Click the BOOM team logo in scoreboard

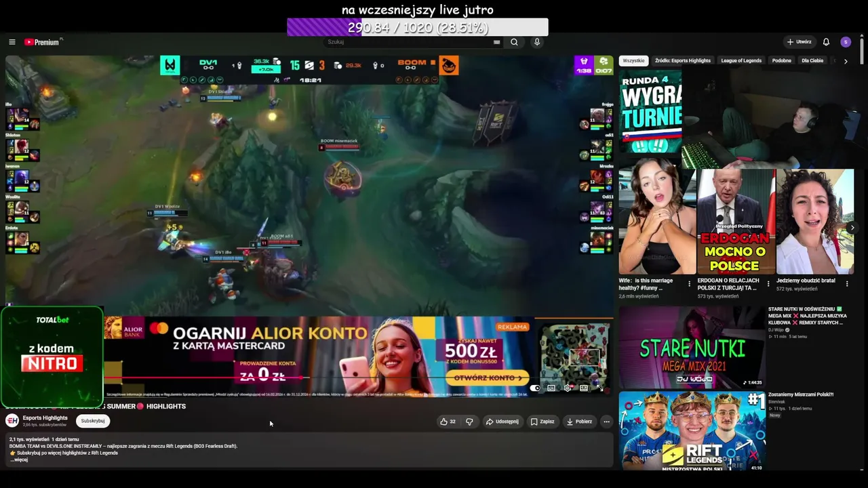tap(449, 65)
